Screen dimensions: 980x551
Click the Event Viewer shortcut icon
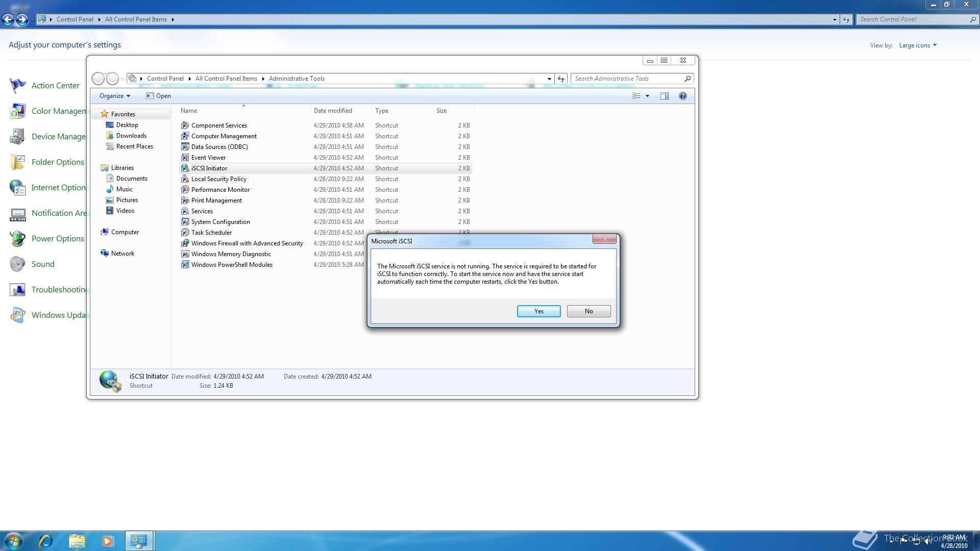(185, 158)
